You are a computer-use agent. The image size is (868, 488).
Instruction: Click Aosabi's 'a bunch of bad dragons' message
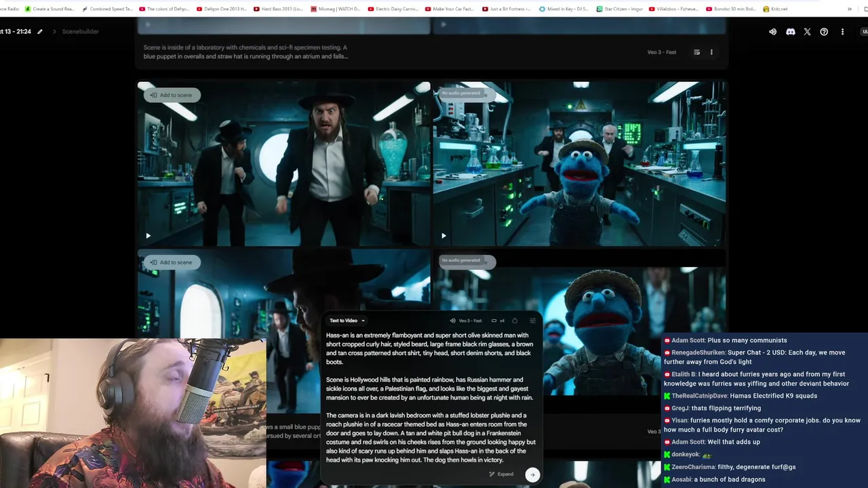[x=714, y=479]
